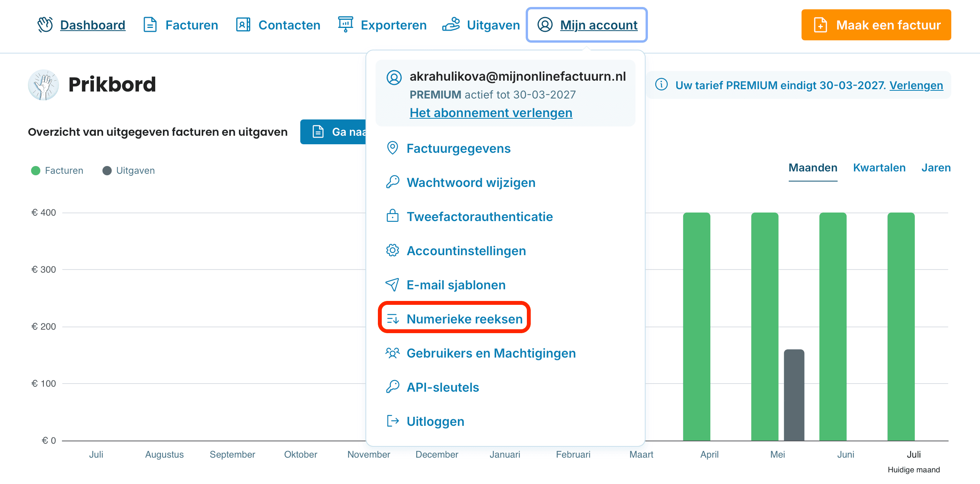Open Tweefactorauthenticatie settings
This screenshot has height=484, width=980.
(469, 216)
